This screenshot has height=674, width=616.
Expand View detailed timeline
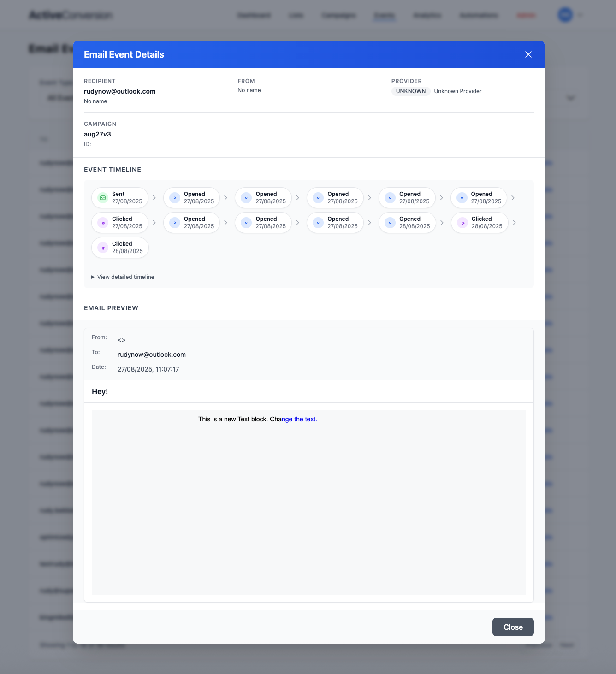pyautogui.click(x=125, y=277)
